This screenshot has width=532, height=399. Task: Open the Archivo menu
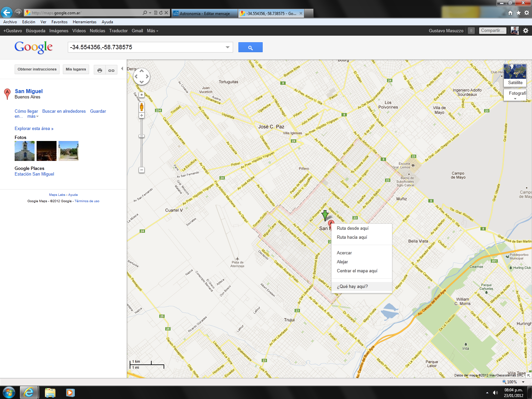click(x=10, y=22)
